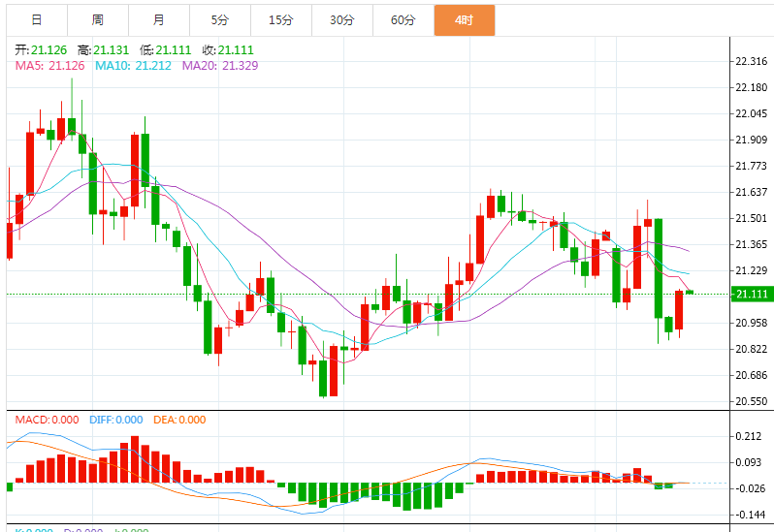Open the 月 monthly timeframe tab
The image size is (774, 532).
pyautogui.click(x=159, y=20)
